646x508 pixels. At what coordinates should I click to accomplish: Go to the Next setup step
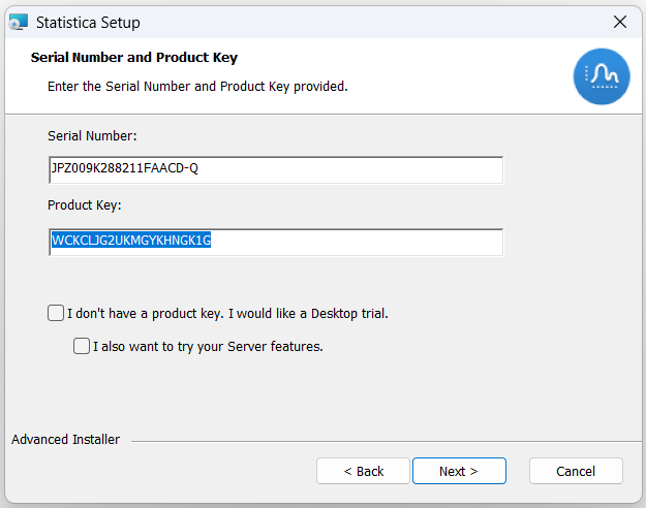click(x=459, y=471)
